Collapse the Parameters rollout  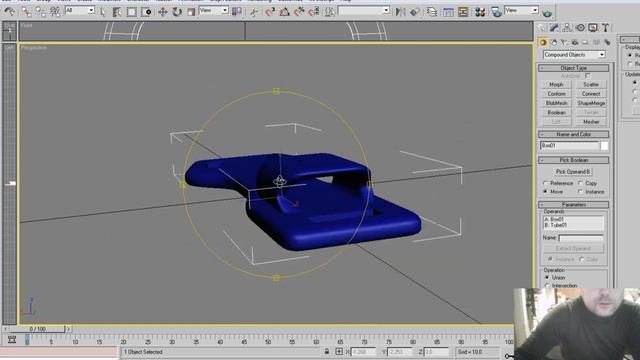click(x=573, y=204)
